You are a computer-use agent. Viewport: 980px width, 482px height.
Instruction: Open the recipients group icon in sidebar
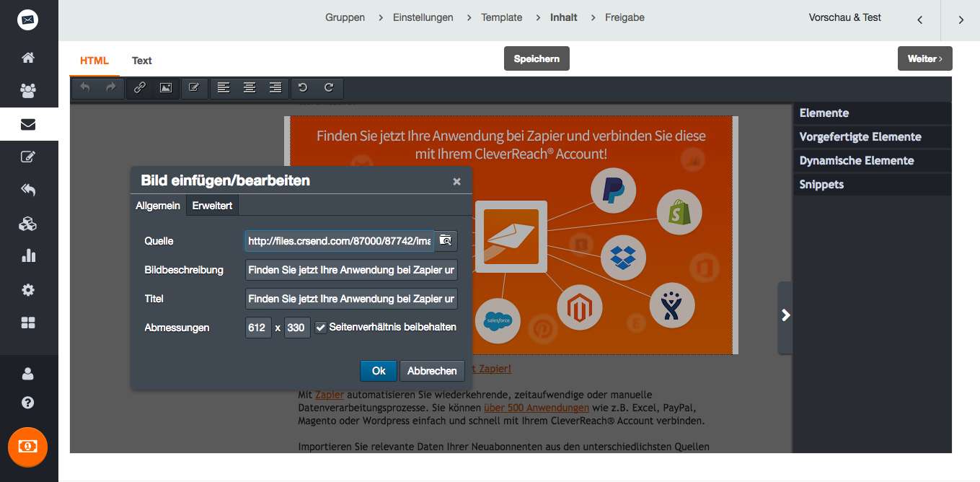[x=28, y=91]
